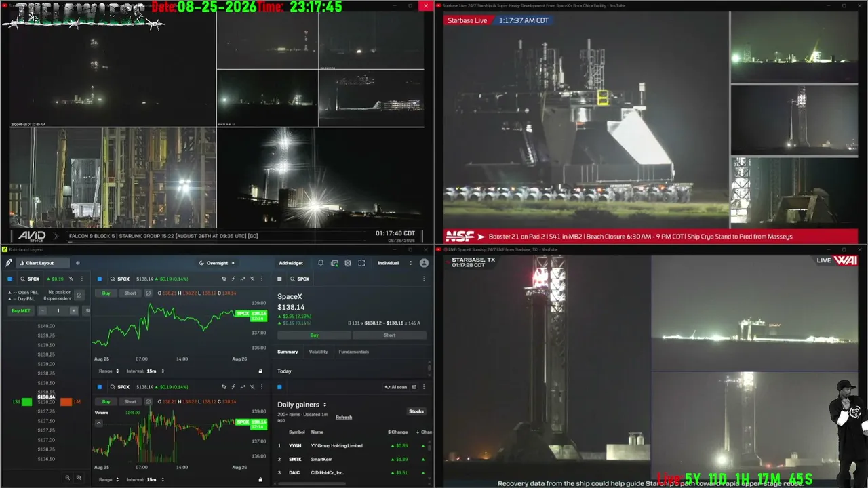Open the notifications bell
Screen dimensions: 868x488
tap(321, 263)
